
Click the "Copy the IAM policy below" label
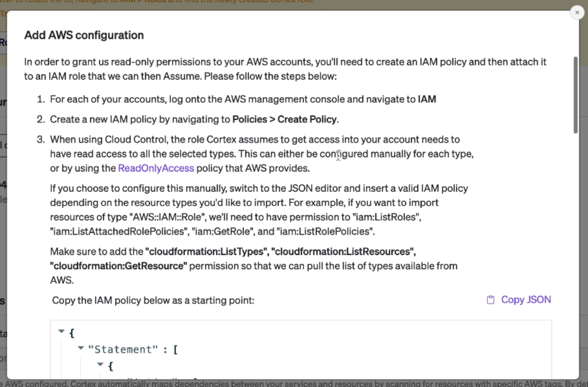point(153,300)
